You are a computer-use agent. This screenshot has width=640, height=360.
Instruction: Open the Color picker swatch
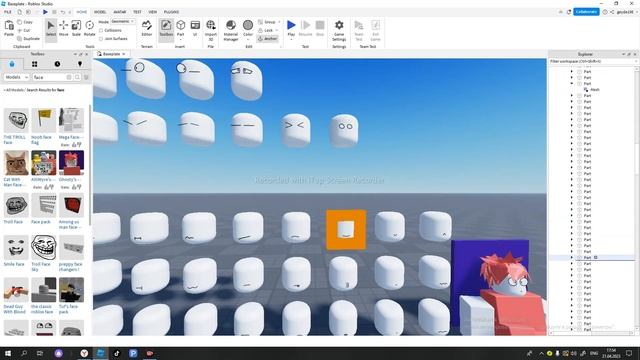click(x=248, y=25)
